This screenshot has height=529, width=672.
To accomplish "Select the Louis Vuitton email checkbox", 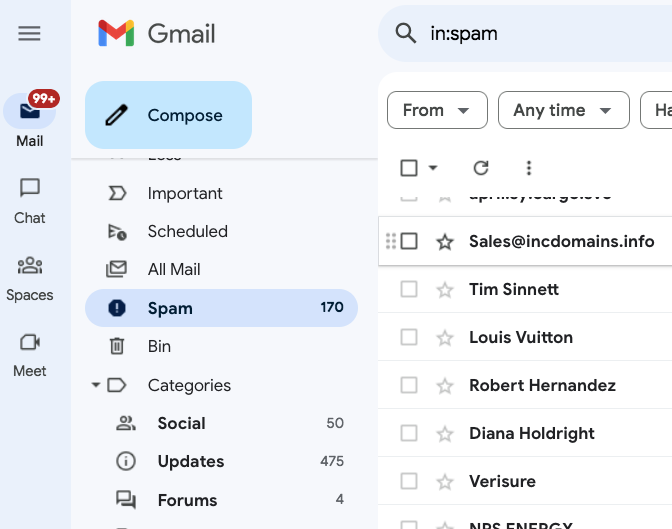I will pos(409,337).
